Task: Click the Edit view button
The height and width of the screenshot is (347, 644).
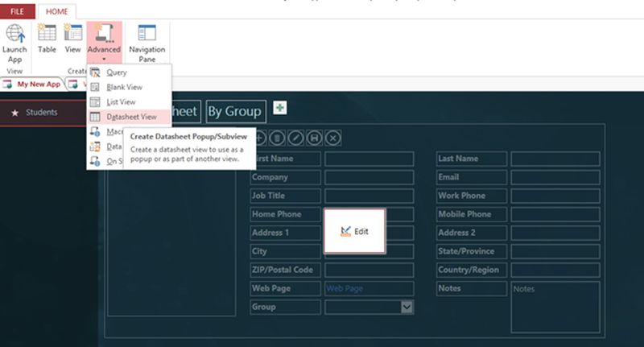Action: tap(355, 231)
